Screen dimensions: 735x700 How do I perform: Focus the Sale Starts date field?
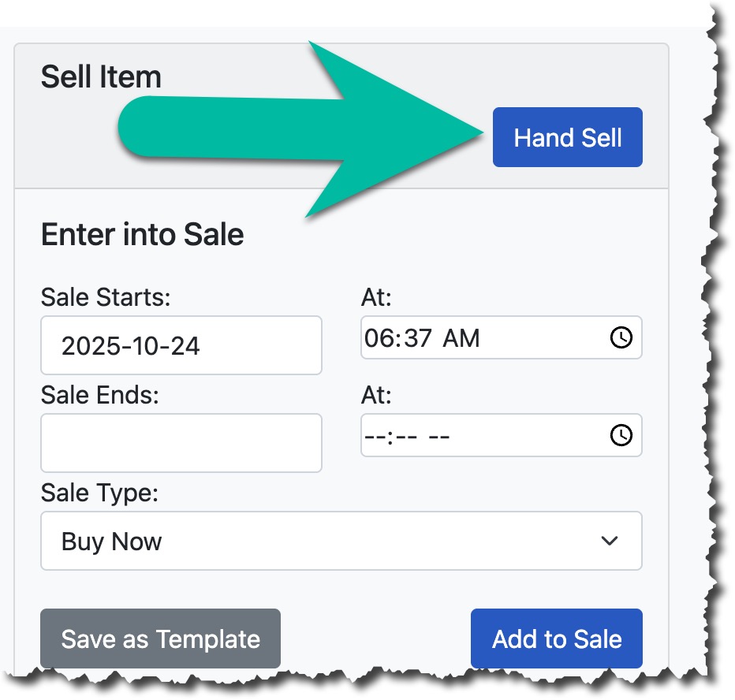[x=181, y=345]
